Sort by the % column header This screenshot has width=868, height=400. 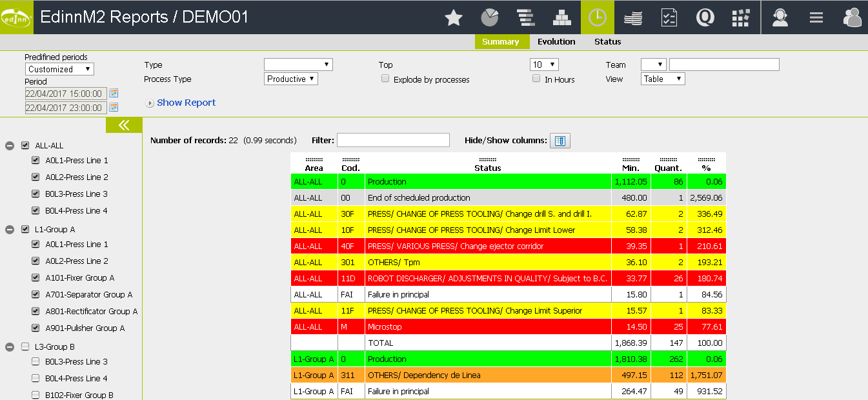point(707,168)
